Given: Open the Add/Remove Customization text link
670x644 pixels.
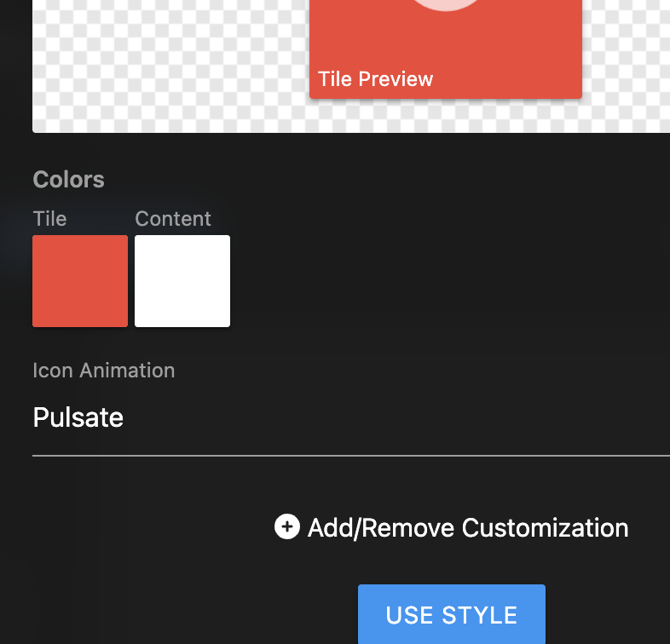Looking at the screenshot, I should (x=468, y=528).
